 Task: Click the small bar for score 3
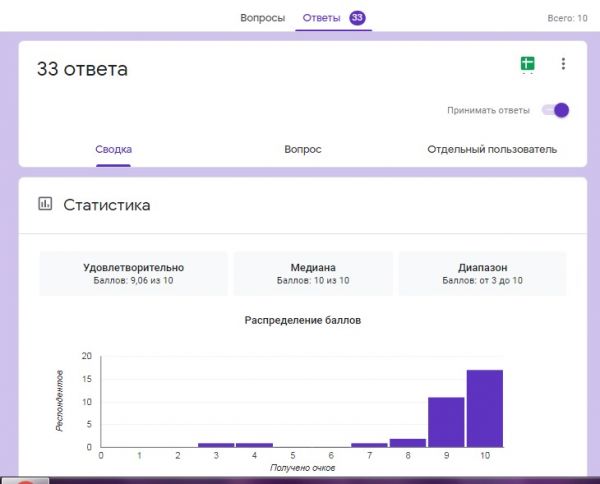(x=216, y=444)
